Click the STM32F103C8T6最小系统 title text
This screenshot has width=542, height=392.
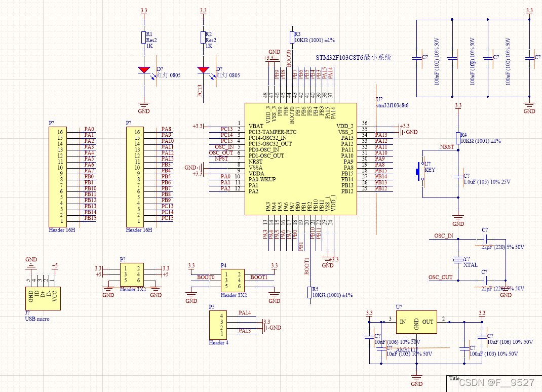353,58
